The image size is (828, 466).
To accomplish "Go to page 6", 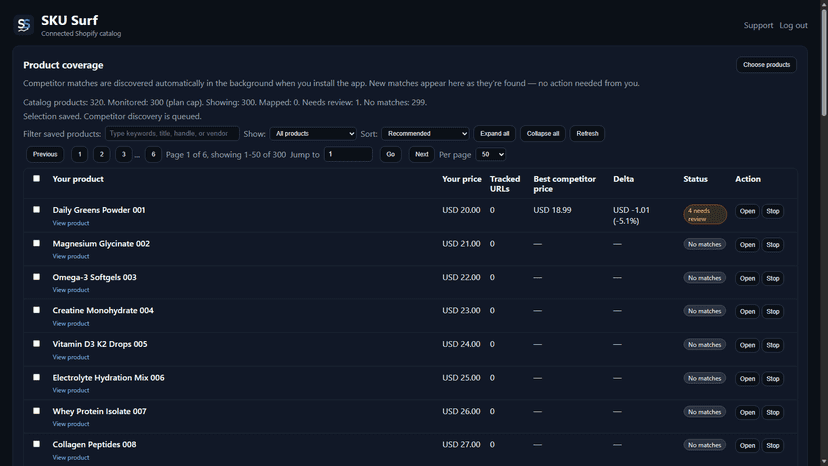I will pos(153,154).
